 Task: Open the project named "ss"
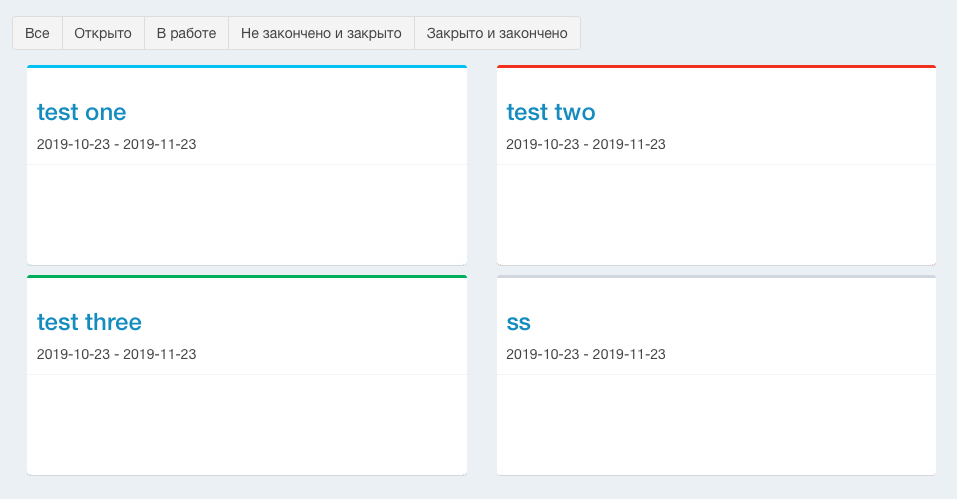(x=518, y=322)
